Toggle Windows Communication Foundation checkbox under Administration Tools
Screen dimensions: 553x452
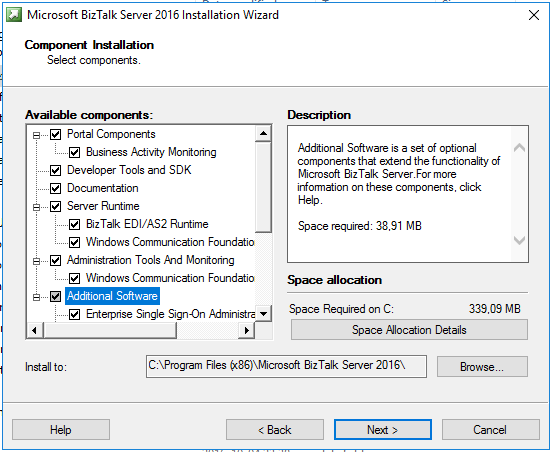(x=74, y=278)
